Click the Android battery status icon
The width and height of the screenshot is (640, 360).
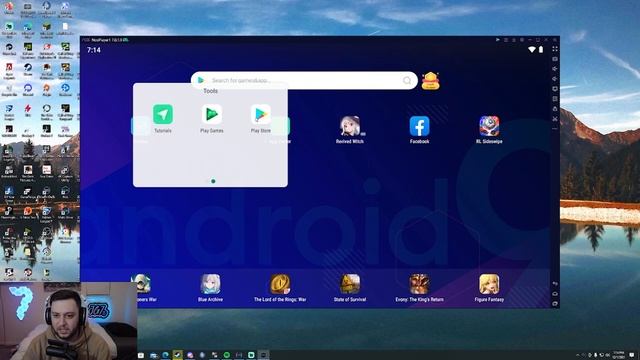(541, 49)
